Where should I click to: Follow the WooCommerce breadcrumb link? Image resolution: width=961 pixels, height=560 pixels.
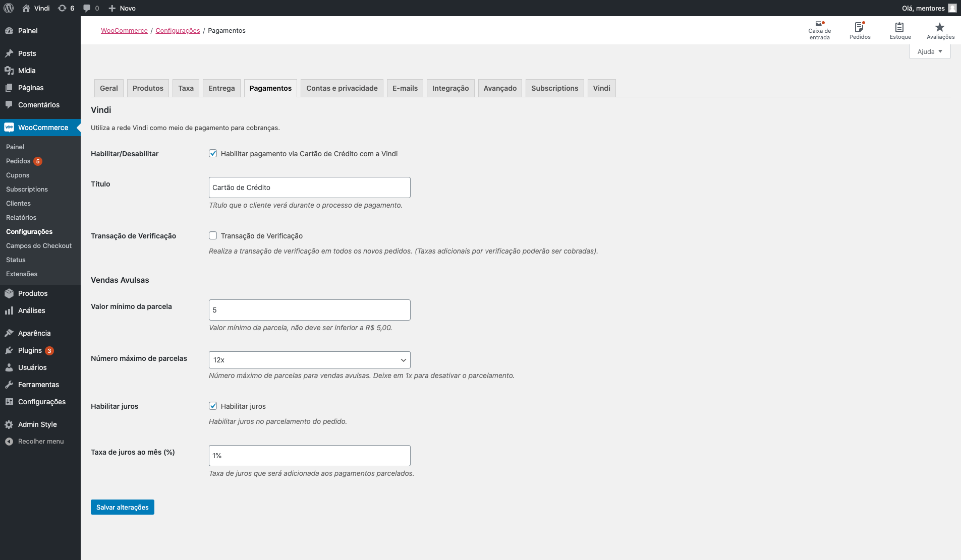[x=124, y=30]
